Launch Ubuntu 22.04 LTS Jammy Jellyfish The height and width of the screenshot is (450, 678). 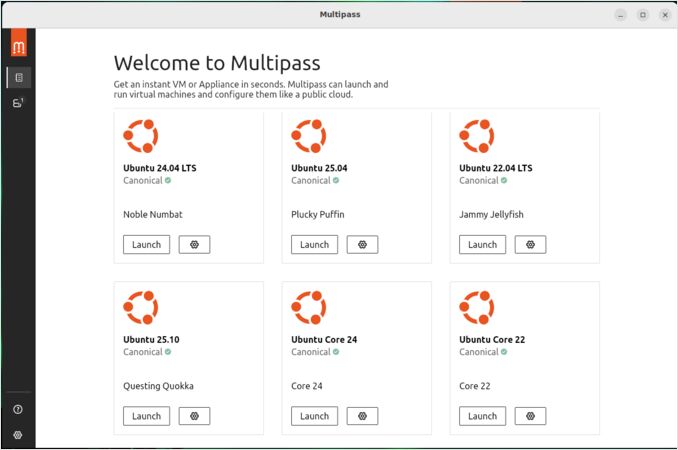click(482, 244)
